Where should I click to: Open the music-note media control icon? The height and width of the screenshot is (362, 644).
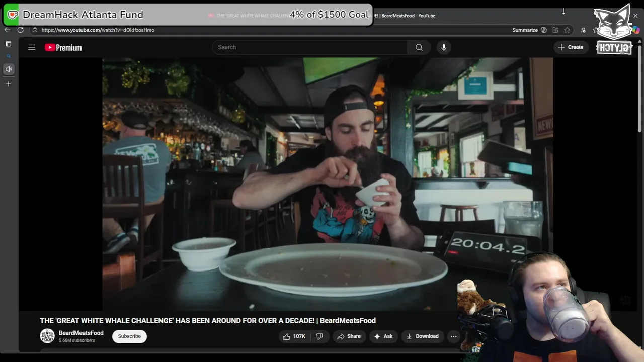(x=583, y=30)
